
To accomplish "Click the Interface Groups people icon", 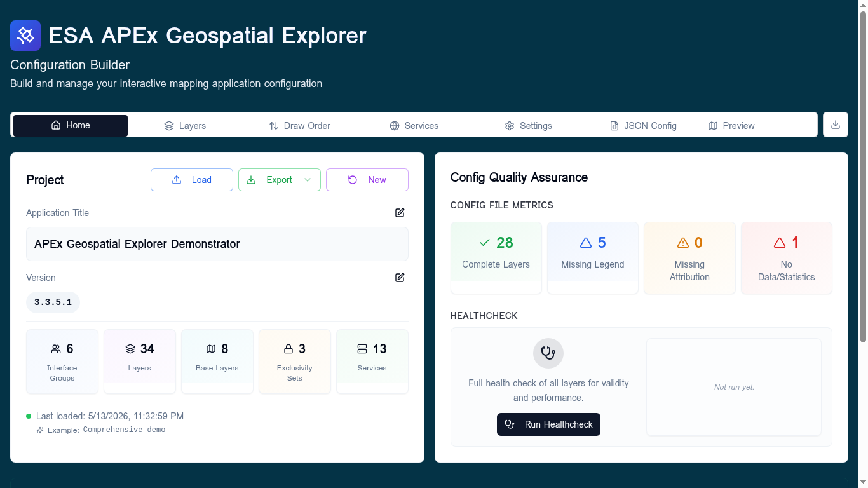I will click(x=56, y=349).
